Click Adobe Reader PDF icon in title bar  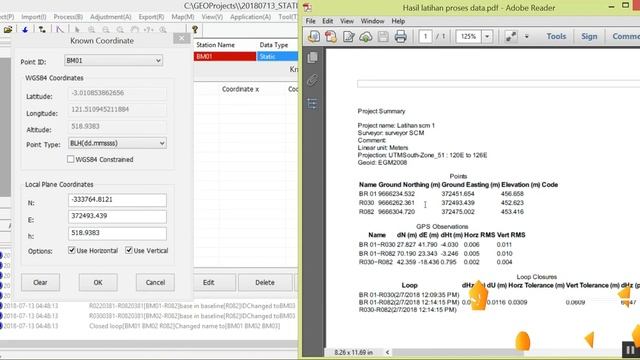pos(307,7)
